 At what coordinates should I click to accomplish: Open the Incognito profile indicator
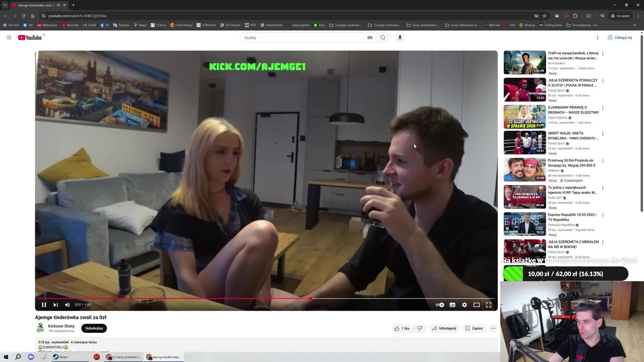620,16
